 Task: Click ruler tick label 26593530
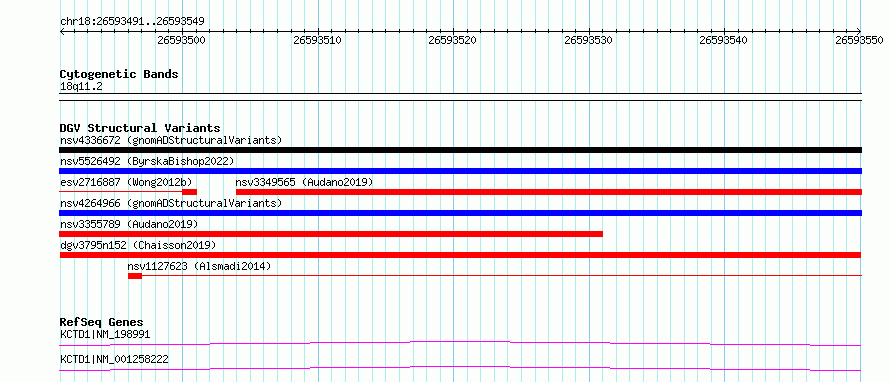tap(589, 40)
